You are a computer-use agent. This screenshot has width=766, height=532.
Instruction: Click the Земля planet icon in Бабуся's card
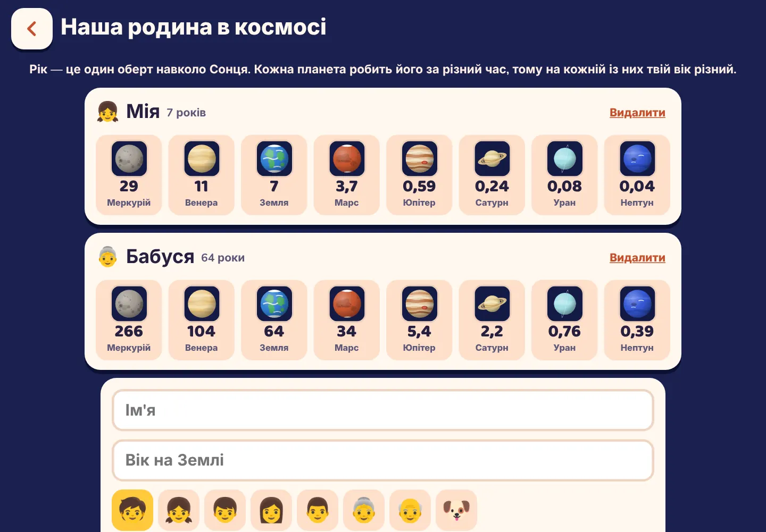coord(274,303)
